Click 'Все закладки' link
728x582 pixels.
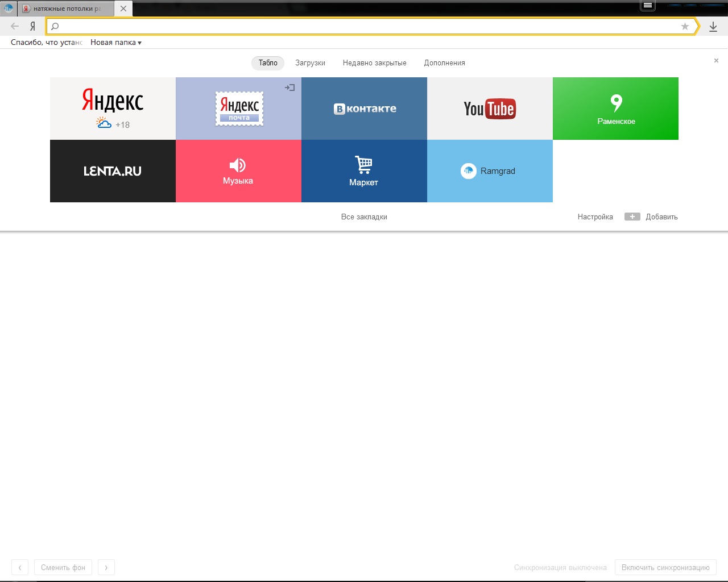pos(364,217)
